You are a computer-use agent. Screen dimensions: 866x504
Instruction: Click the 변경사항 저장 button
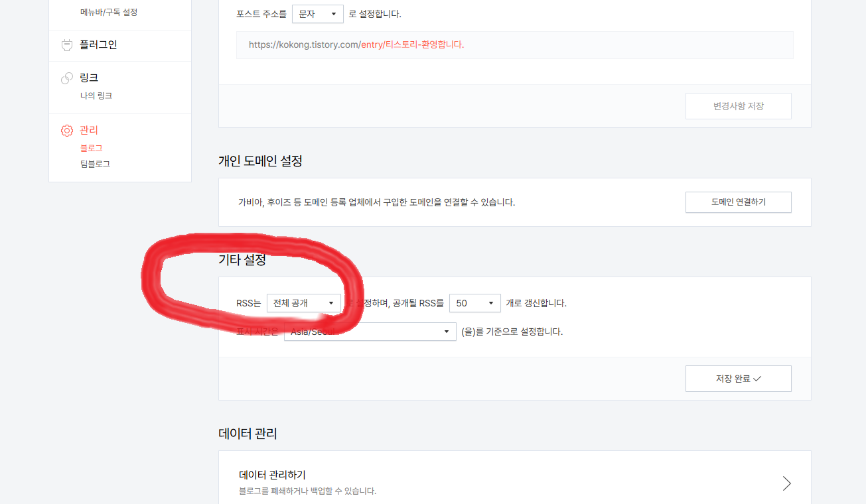pyautogui.click(x=739, y=106)
